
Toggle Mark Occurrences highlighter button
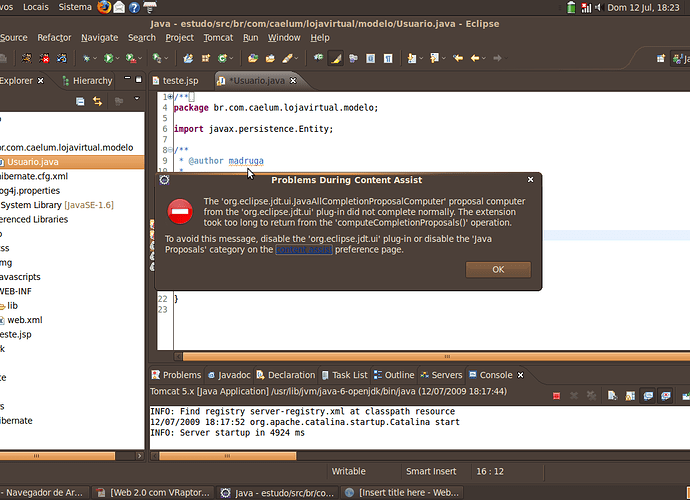[x=336, y=58]
